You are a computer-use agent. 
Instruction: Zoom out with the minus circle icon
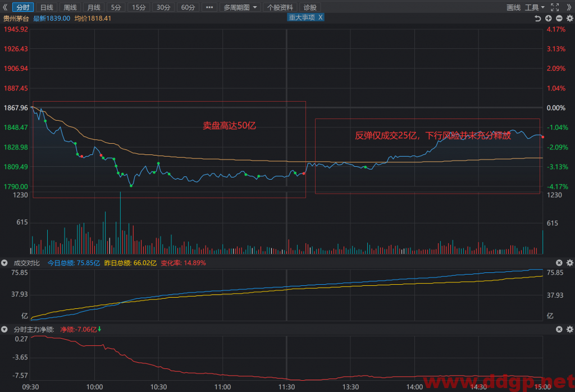(x=559, y=19)
